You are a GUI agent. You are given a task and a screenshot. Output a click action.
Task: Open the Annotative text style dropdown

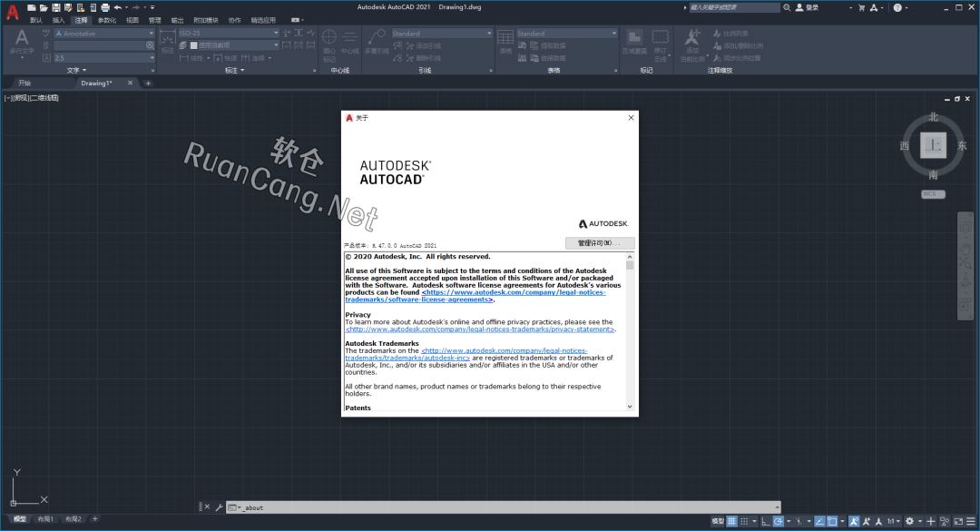pyautogui.click(x=103, y=34)
